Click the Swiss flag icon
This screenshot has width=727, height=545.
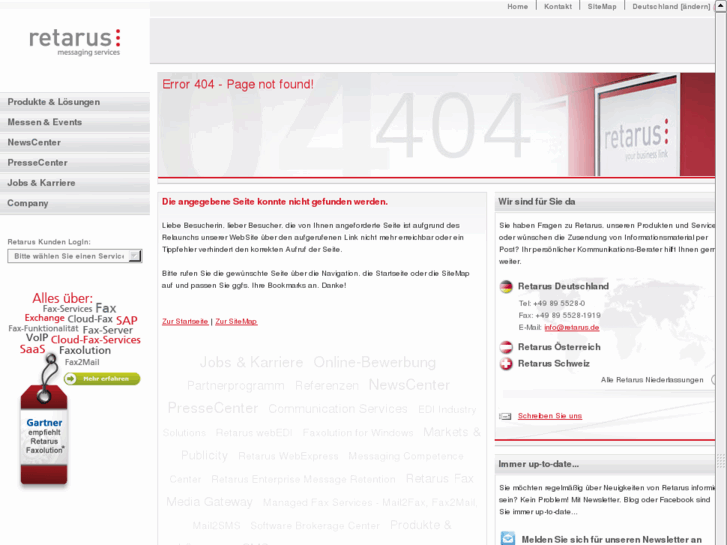click(x=506, y=364)
